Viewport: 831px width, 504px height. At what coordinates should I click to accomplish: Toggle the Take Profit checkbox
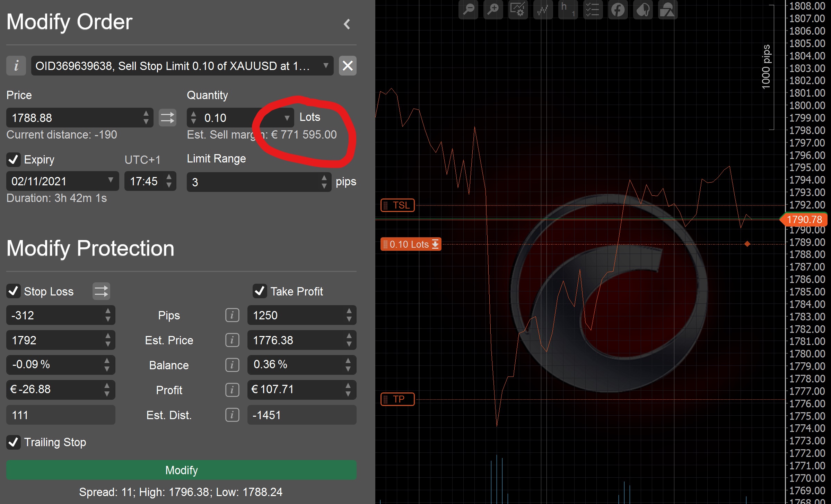tap(260, 291)
